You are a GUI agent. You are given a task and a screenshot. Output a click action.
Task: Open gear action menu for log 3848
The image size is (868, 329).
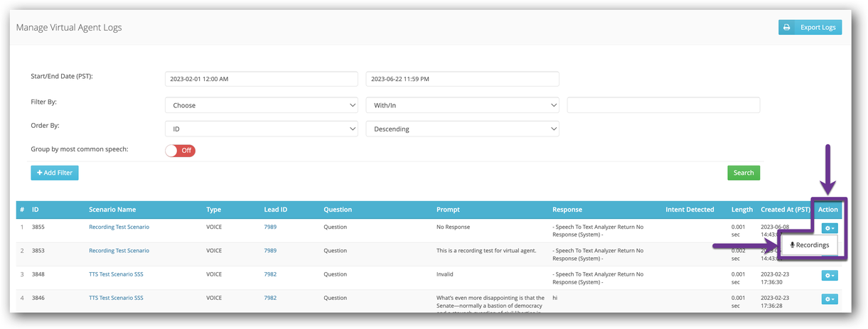point(830,275)
